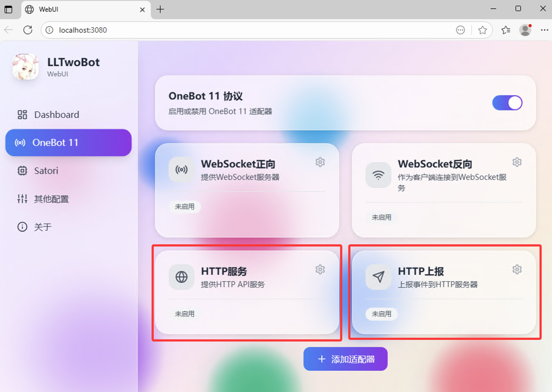Open a new browser tab

click(160, 9)
